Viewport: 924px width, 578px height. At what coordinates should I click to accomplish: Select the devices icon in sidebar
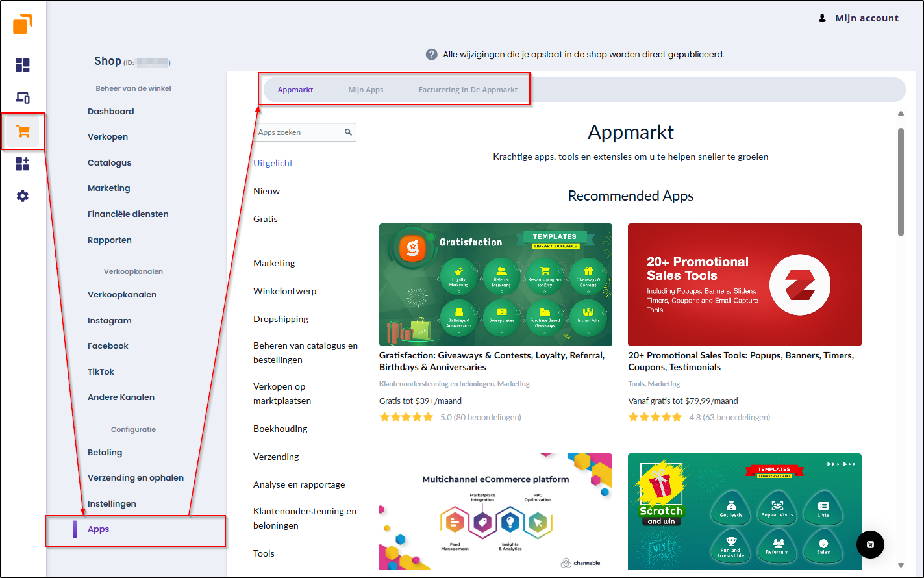23,98
